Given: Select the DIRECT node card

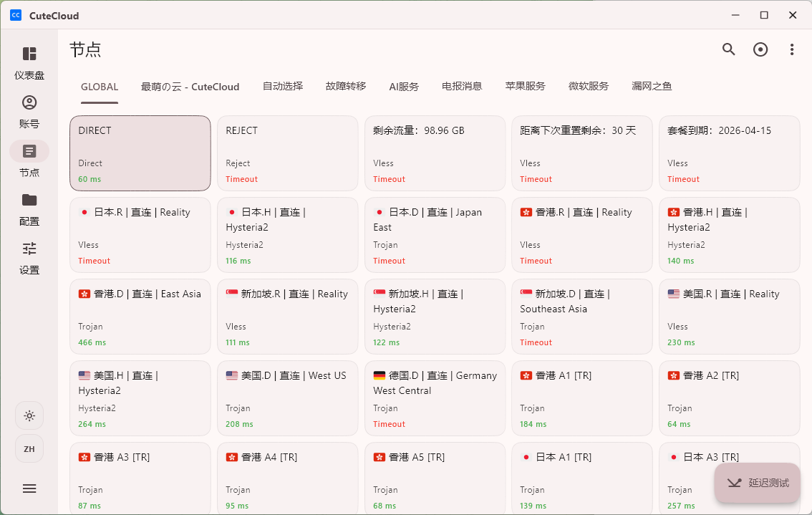Looking at the screenshot, I should (140, 153).
